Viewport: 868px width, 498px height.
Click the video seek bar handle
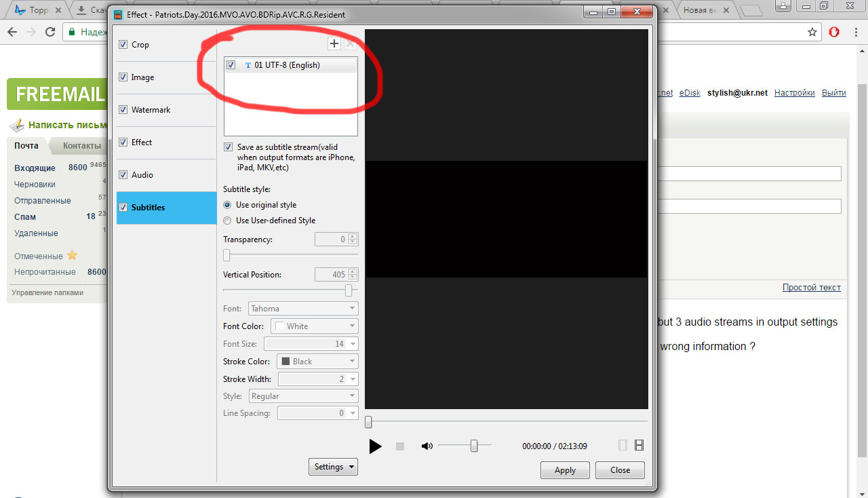[368, 422]
